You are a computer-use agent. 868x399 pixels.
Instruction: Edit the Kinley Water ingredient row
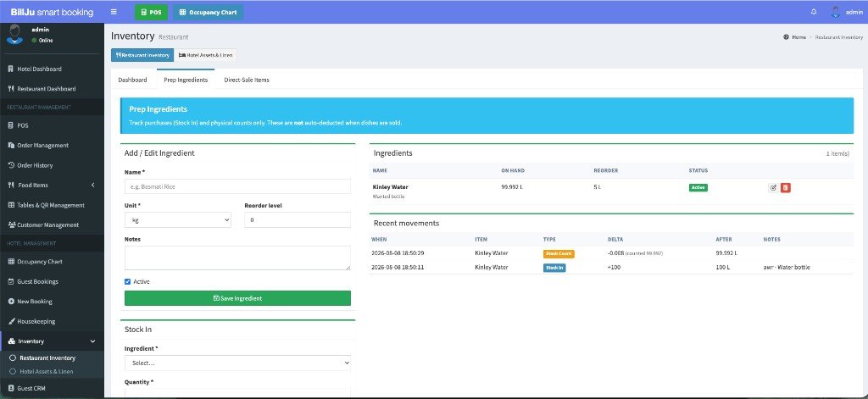click(x=773, y=187)
